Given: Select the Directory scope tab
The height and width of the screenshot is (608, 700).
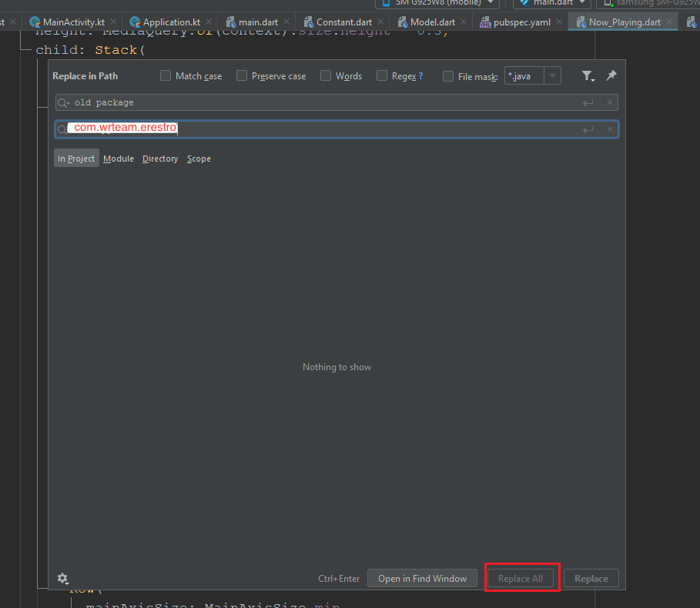Looking at the screenshot, I should click(x=160, y=159).
